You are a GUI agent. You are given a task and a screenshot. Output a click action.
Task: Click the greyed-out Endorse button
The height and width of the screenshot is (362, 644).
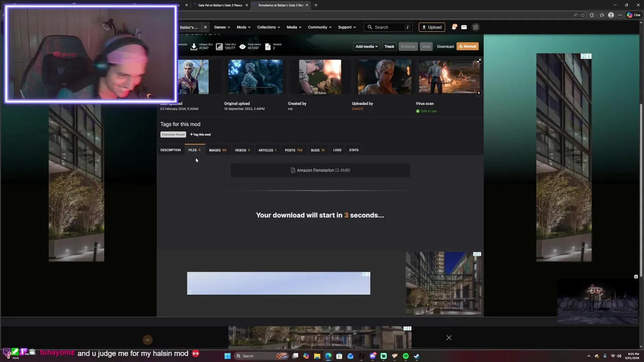(408, 46)
